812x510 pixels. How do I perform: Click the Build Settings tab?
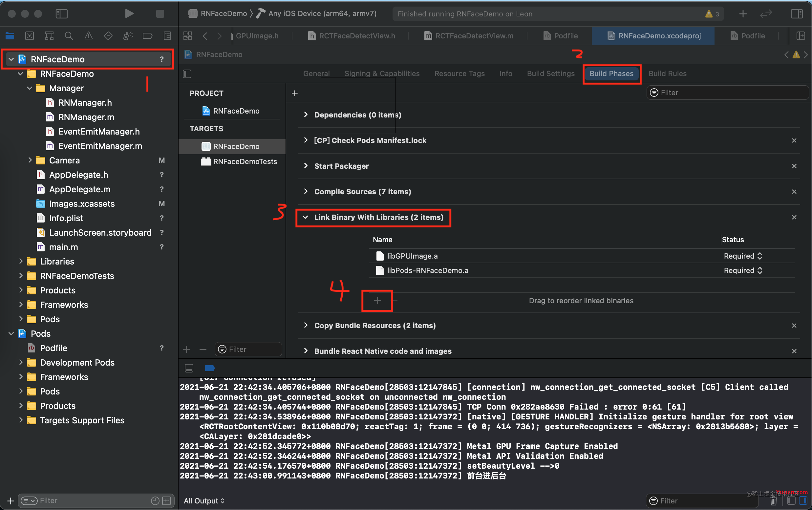(549, 74)
